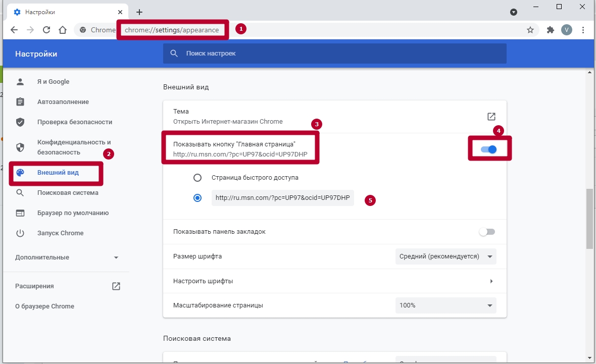Open the Chrome three-dot menu
This screenshot has height=364, width=596.
(x=583, y=30)
